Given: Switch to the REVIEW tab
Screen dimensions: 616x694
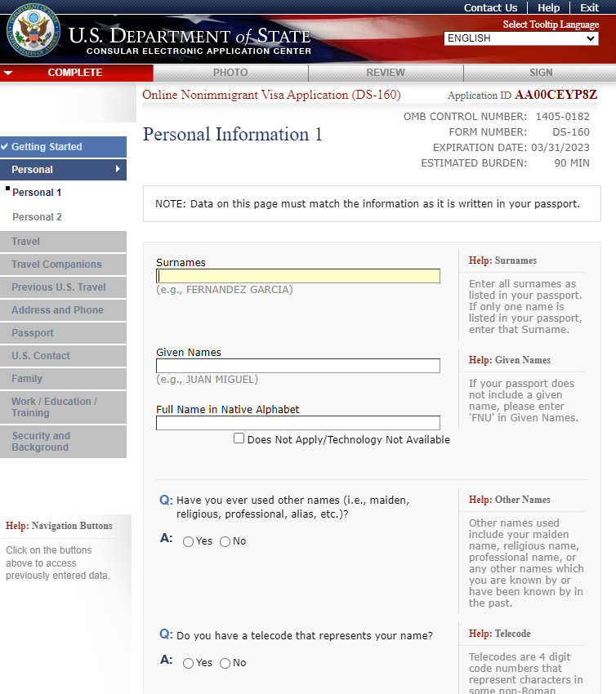Looking at the screenshot, I should [386, 73].
